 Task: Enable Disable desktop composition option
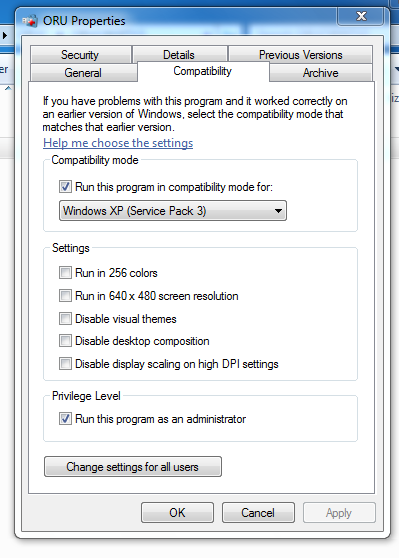click(65, 341)
